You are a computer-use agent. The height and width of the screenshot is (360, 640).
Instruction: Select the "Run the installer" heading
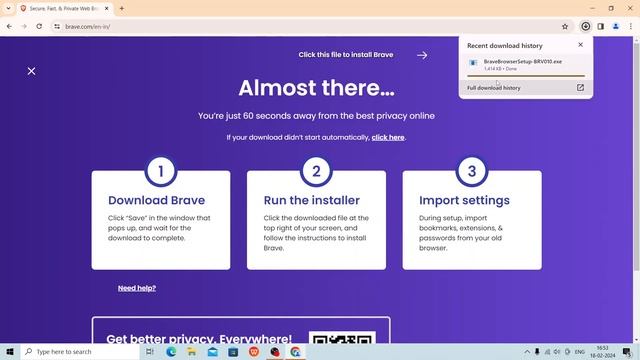click(x=311, y=200)
